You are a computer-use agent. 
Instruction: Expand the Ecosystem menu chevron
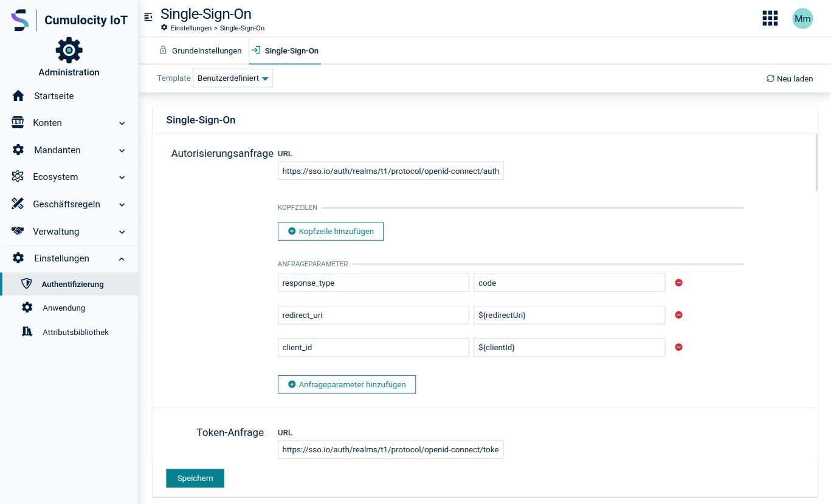[122, 178]
